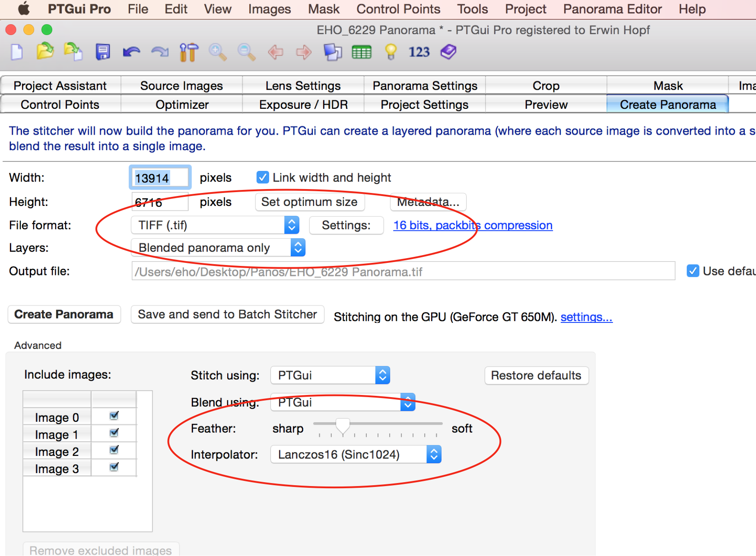Open the PTGui Pro application menu
This screenshot has width=756, height=556.
coord(79,9)
